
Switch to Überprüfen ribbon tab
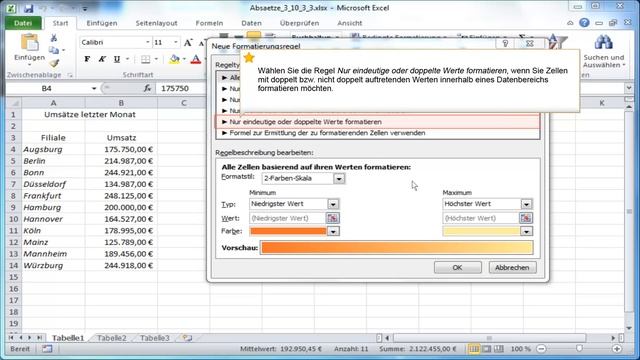point(300,23)
